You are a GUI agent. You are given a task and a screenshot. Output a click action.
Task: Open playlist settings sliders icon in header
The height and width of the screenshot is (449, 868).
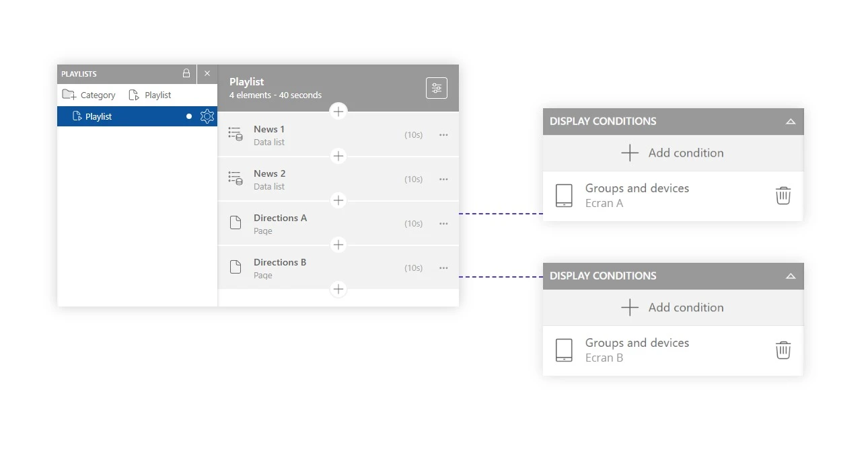436,88
